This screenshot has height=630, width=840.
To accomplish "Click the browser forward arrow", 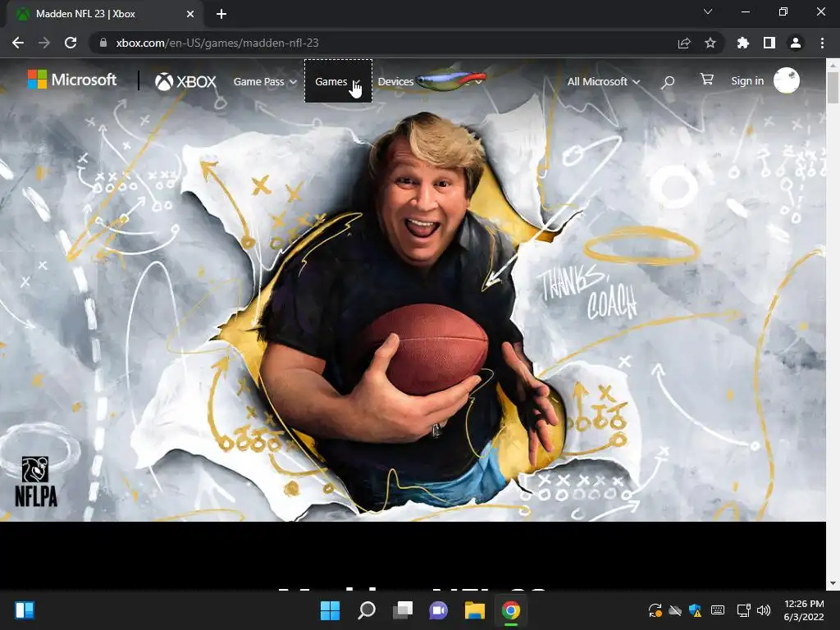I will pyautogui.click(x=44, y=43).
